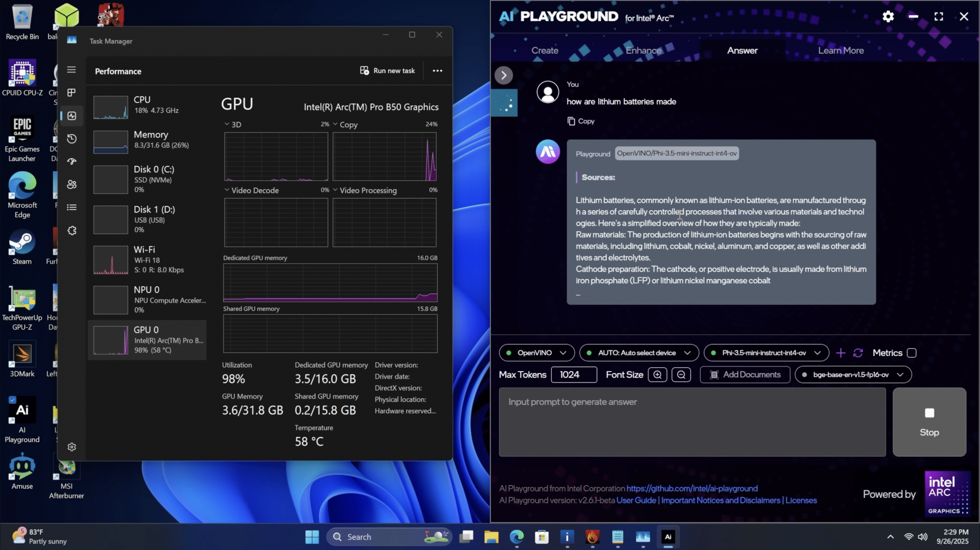
Task: Open CPUID CPU-Z desktop shortcut
Action: tap(22, 78)
